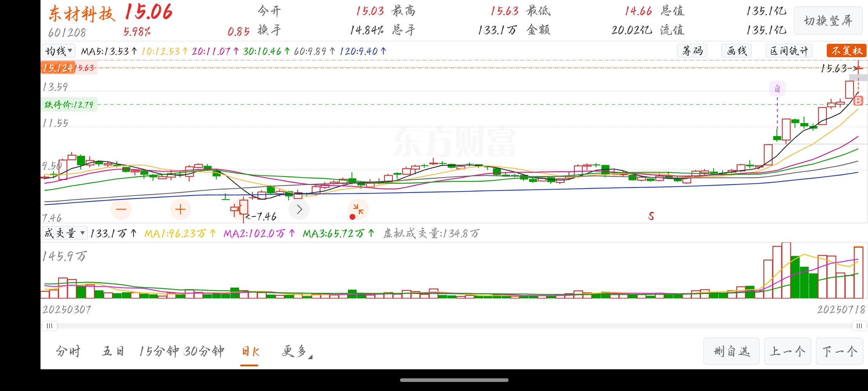
Task: Grab the right range slider handle
Action: point(859,326)
